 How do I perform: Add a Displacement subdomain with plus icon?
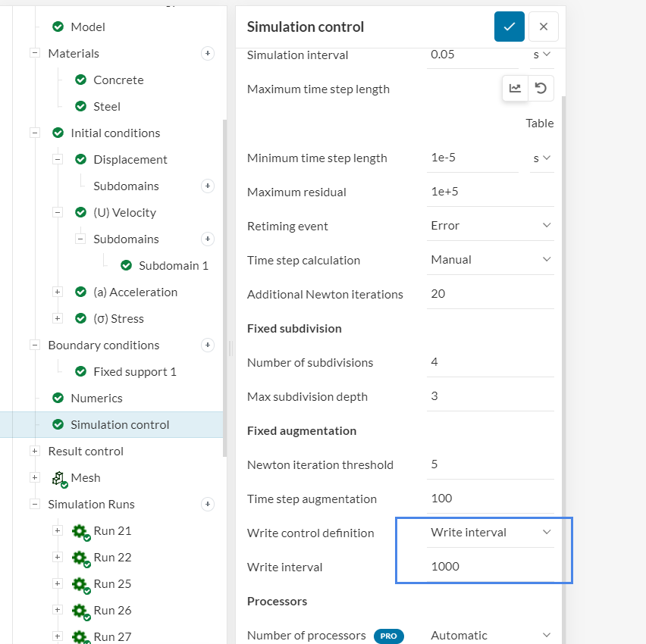click(208, 186)
